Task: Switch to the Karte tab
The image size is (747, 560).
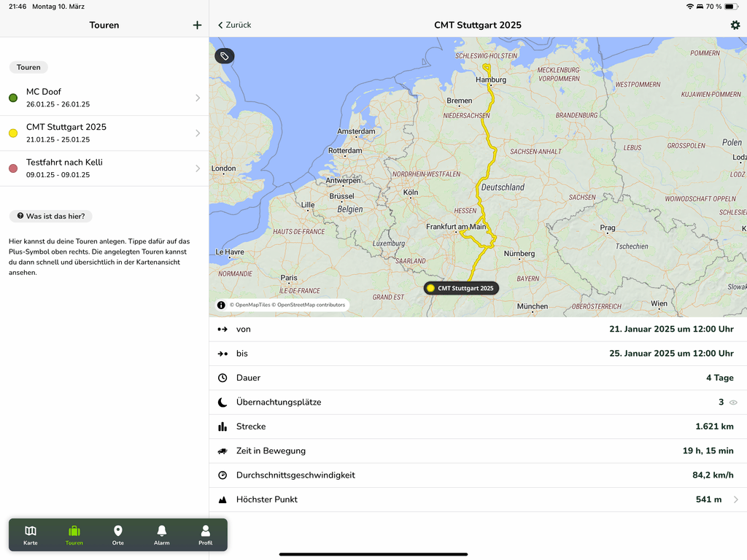Action: [31, 534]
